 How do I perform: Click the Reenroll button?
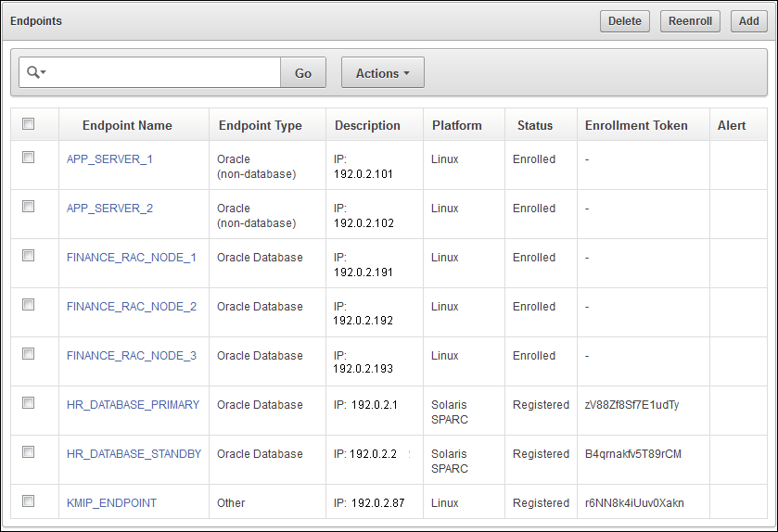click(690, 21)
